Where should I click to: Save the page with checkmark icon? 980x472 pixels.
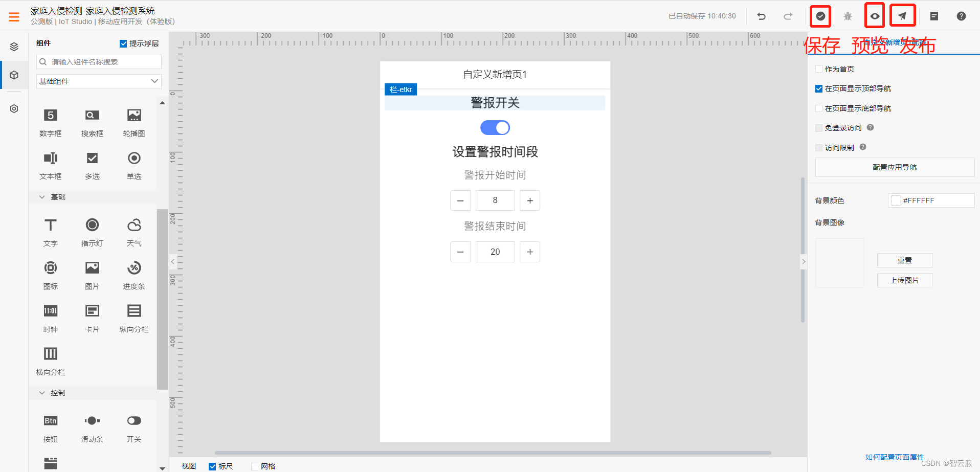pyautogui.click(x=820, y=16)
